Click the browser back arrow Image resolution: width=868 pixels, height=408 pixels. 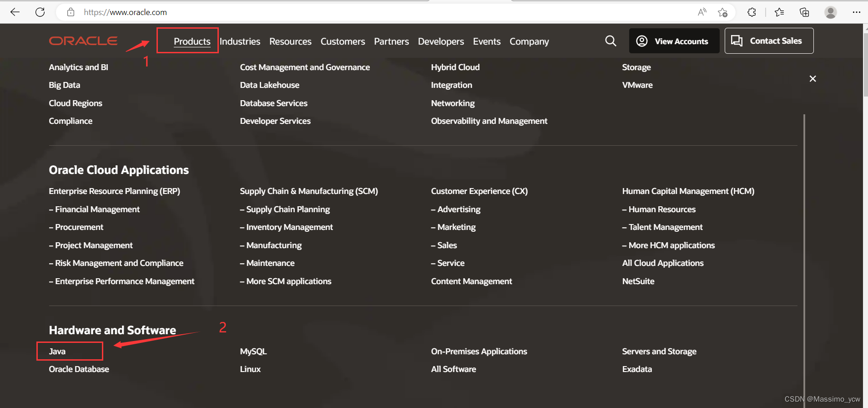pos(15,12)
